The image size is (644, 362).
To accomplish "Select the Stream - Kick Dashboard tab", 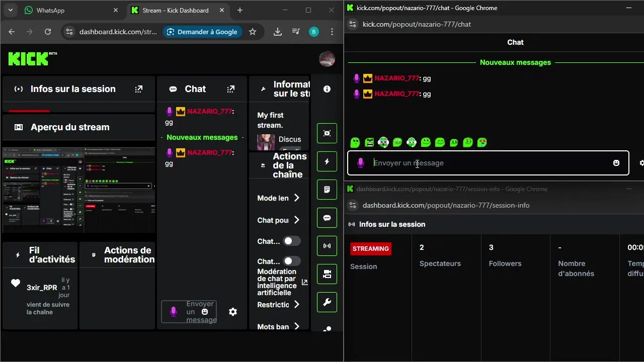I will (175, 10).
